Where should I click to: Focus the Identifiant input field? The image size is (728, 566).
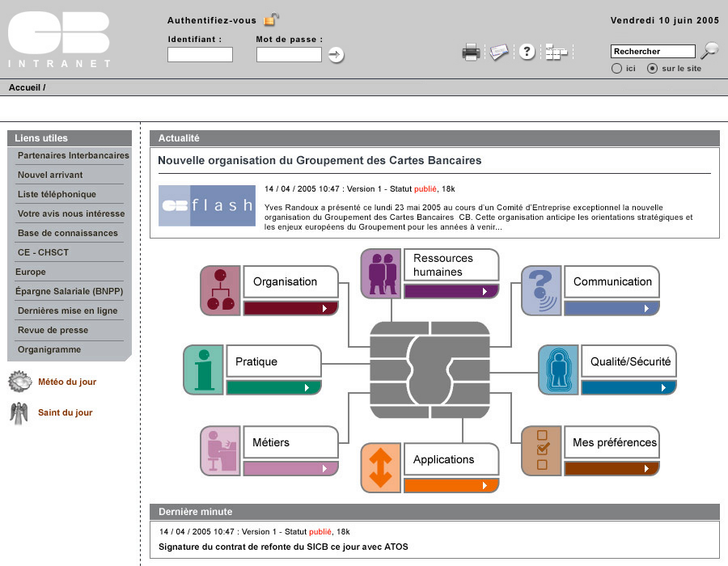click(200, 55)
